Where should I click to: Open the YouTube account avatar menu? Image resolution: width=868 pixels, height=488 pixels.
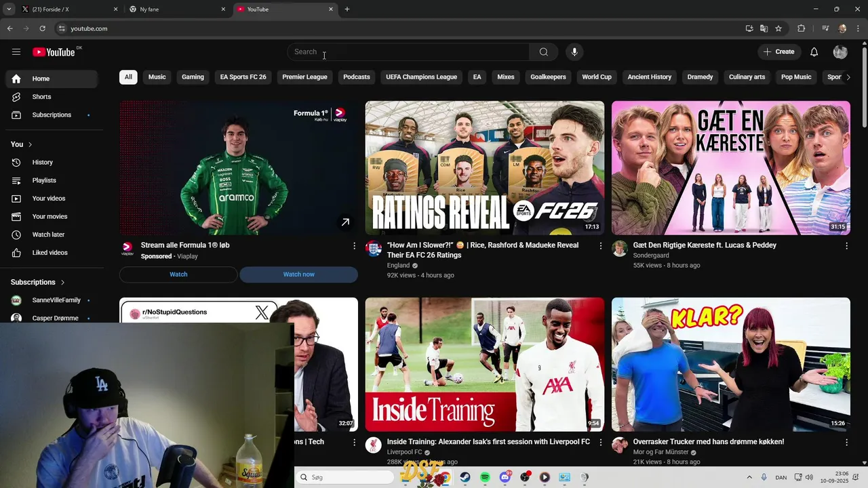(840, 52)
